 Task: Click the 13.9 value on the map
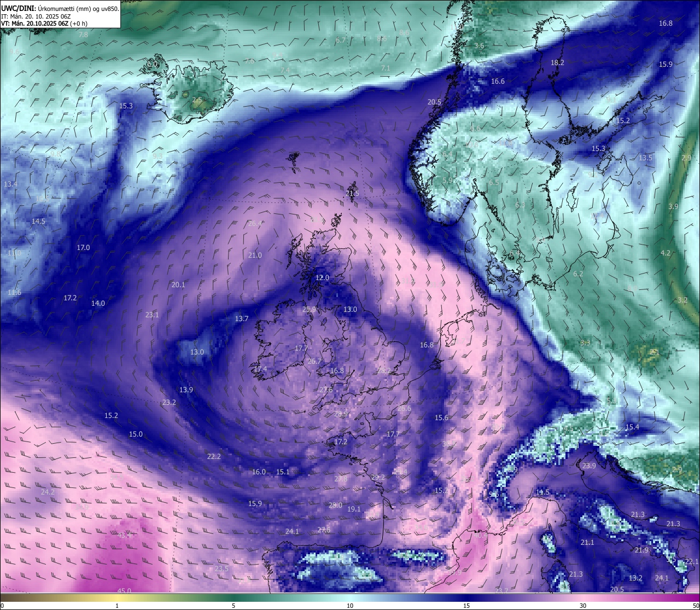tap(186, 390)
